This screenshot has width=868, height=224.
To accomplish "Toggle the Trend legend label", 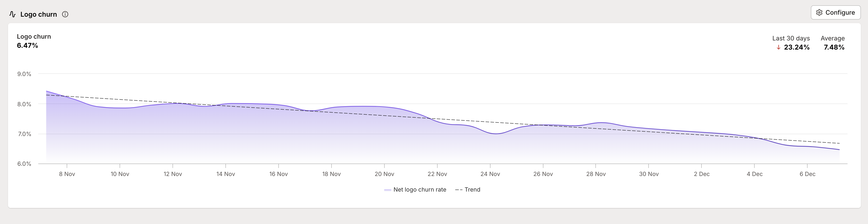I will point(472,190).
